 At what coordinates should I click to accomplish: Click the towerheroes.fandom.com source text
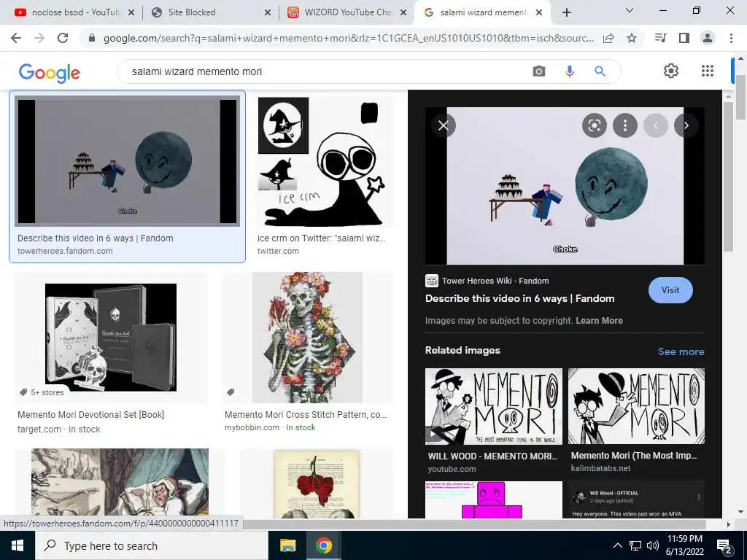tap(65, 251)
